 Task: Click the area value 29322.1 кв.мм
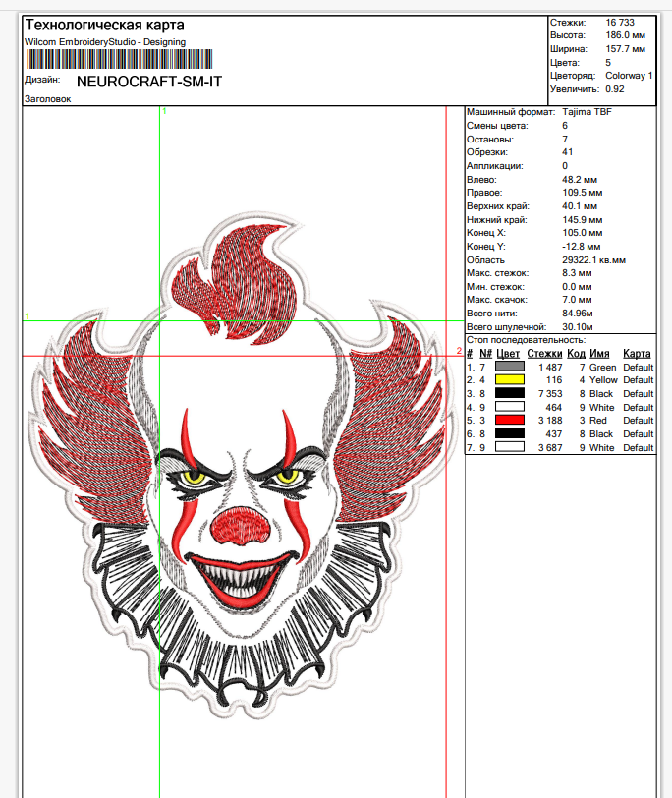click(x=593, y=260)
